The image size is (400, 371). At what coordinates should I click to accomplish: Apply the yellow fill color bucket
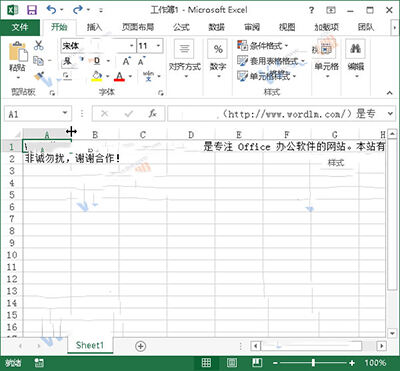pyautogui.click(x=97, y=76)
